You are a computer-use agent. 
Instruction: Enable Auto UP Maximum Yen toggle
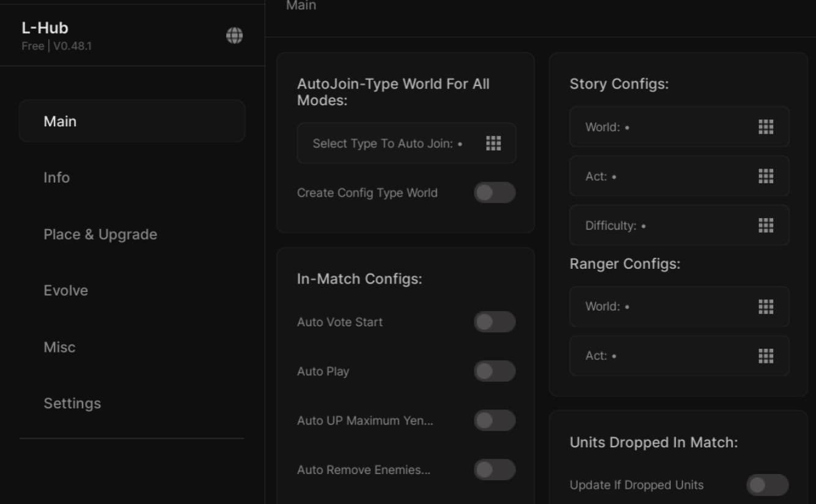pos(494,421)
